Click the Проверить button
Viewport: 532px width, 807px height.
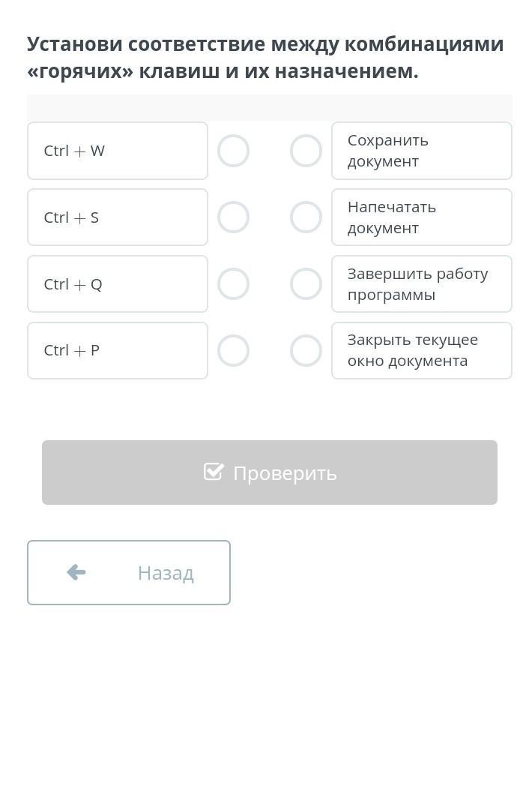tap(270, 472)
